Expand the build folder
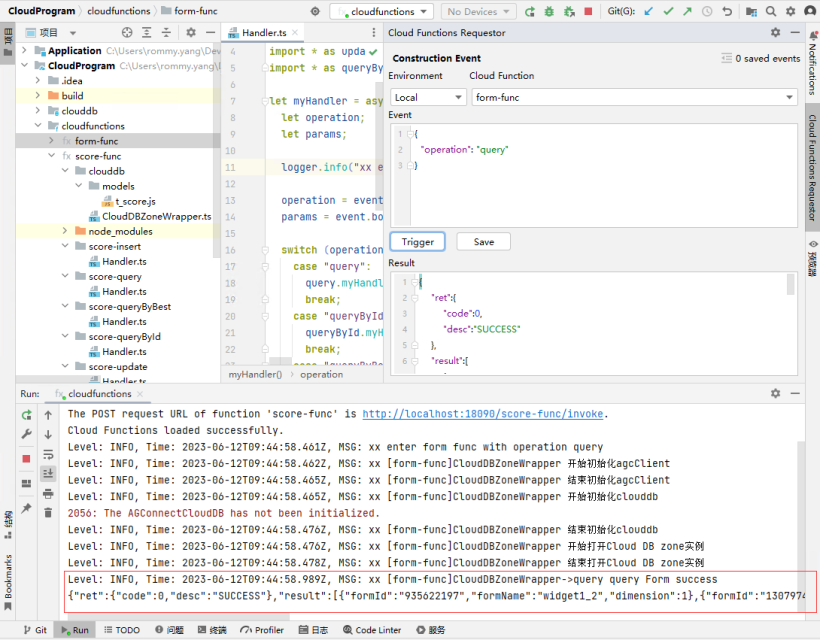Viewport: 820px width, 640px height. tap(38, 95)
